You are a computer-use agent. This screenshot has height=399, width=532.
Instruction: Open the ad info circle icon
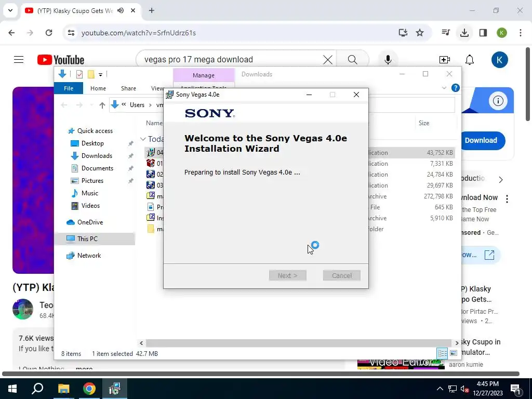[498, 101]
